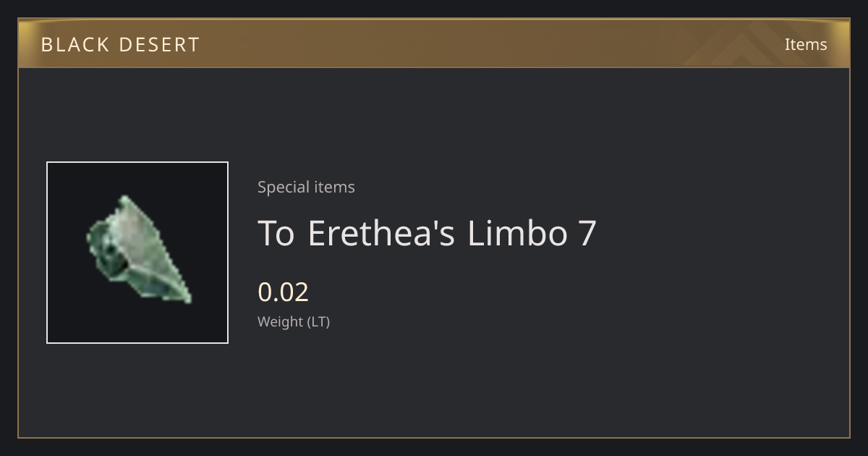Select the green crystal shard image
868x456 pixels.
pyautogui.click(x=139, y=249)
